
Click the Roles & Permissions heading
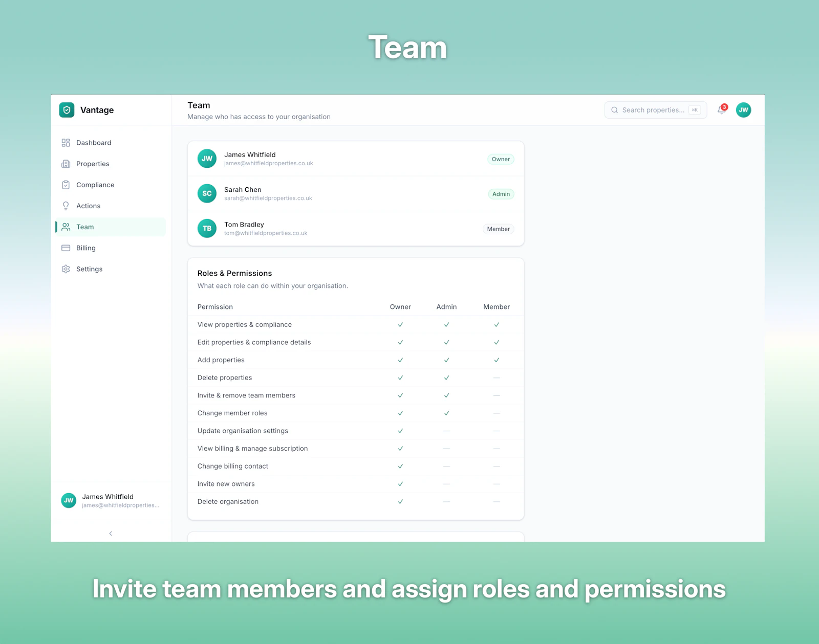234,273
